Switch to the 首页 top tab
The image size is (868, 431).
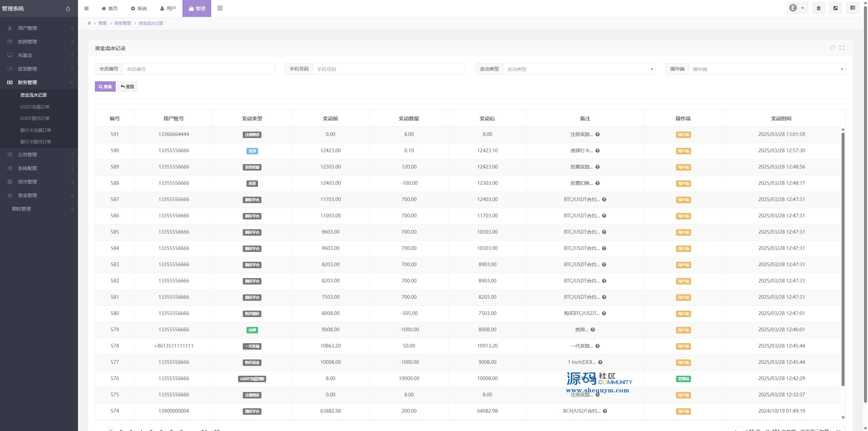pos(110,8)
